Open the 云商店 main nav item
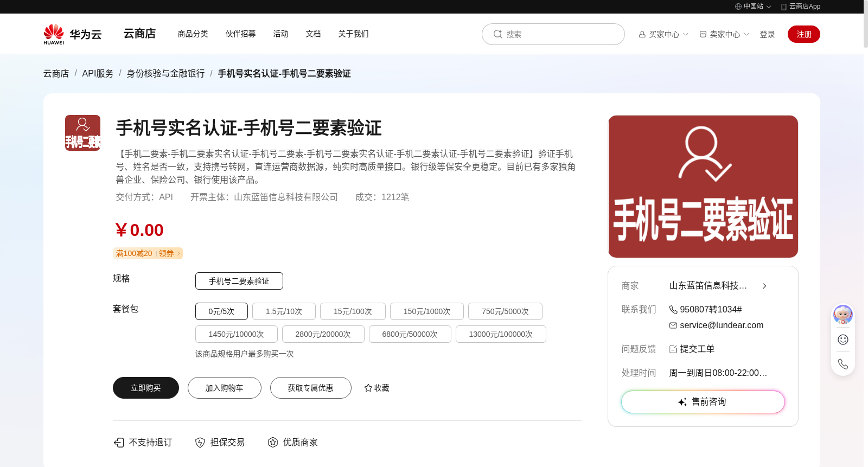The width and height of the screenshot is (868, 467). click(x=139, y=34)
